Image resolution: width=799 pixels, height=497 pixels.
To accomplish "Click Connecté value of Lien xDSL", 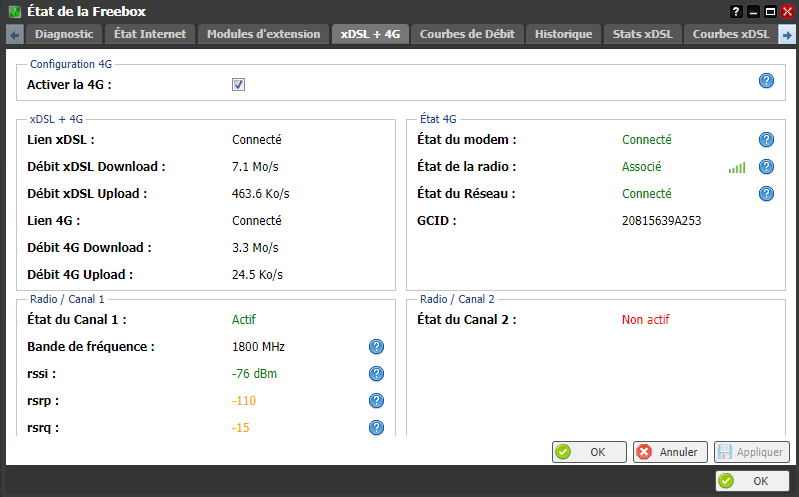I will [256, 140].
